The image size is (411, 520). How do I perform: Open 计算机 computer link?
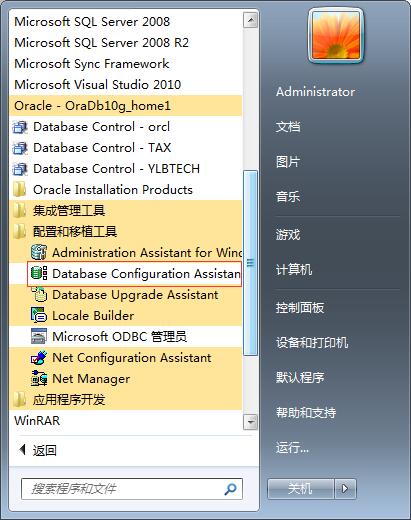(294, 270)
